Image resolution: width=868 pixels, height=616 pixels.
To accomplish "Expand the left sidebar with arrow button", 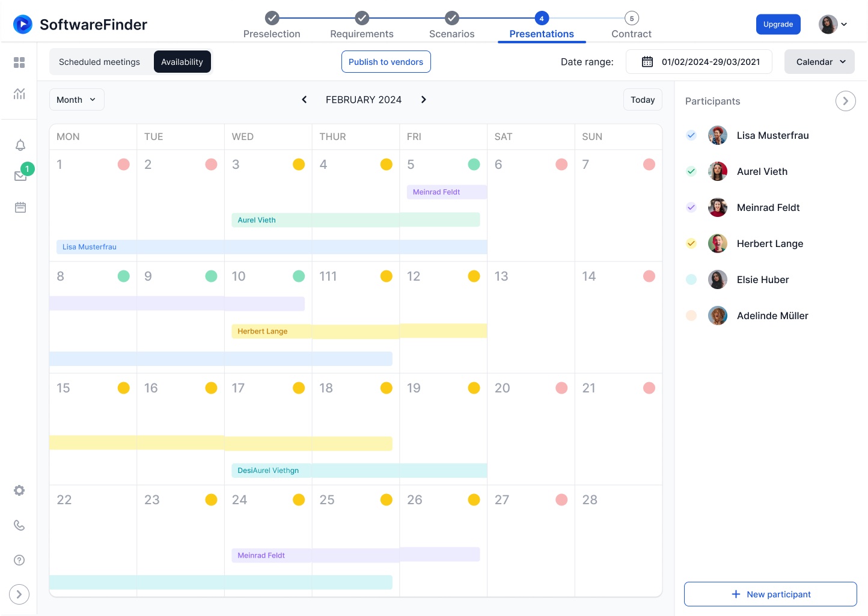I will 19,594.
